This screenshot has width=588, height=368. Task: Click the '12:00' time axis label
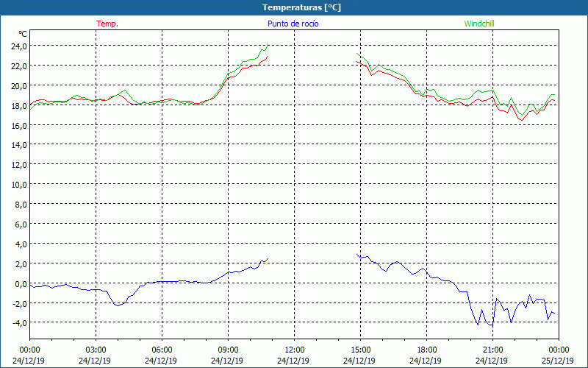[294, 350]
